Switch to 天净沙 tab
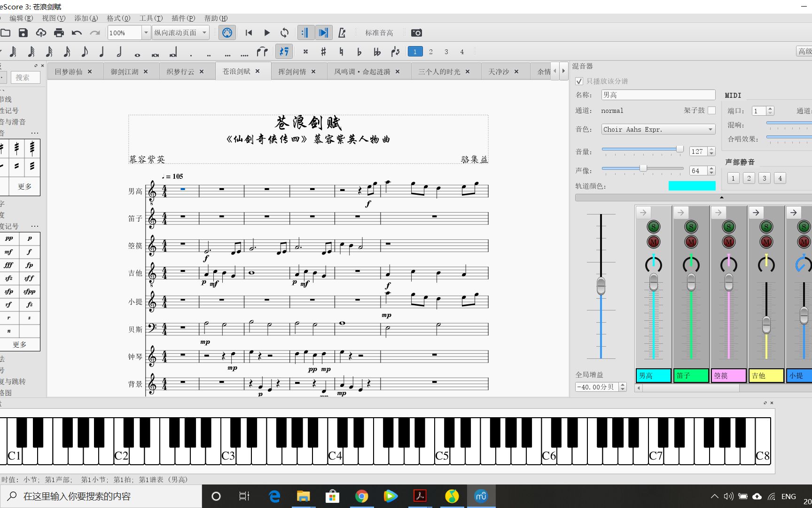 tap(499, 71)
